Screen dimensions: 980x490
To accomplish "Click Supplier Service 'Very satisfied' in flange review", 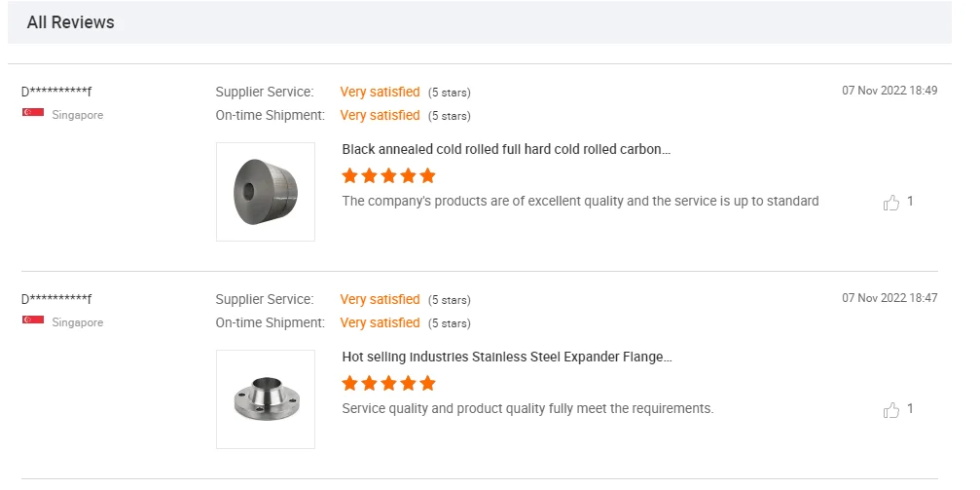I will tap(380, 299).
